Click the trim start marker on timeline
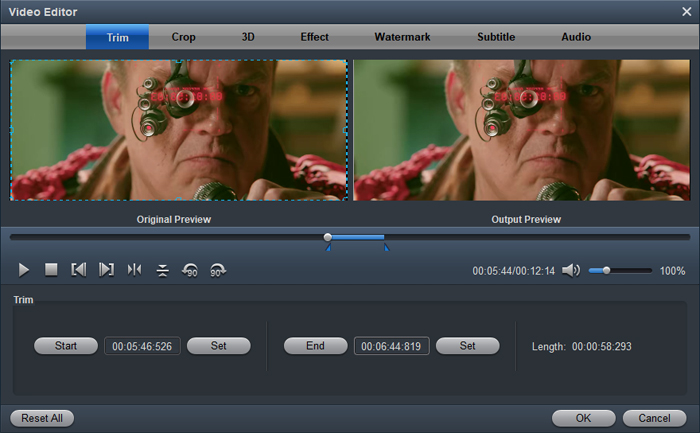This screenshot has width=700, height=433. coord(328,247)
